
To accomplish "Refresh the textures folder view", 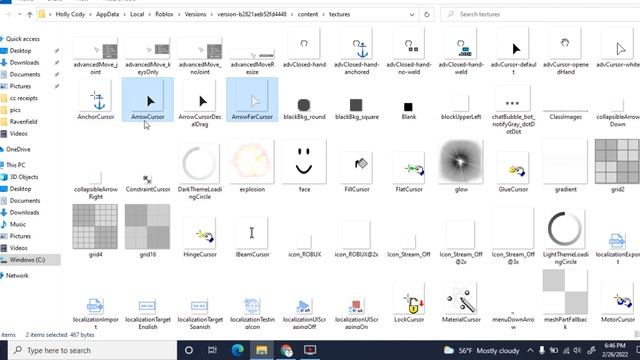I will click(x=427, y=14).
